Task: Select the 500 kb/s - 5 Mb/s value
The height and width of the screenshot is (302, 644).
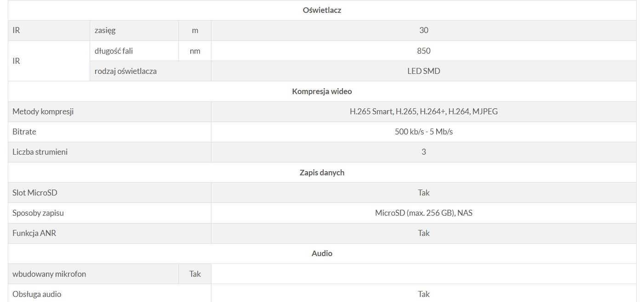Action: pyautogui.click(x=423, y=132)
